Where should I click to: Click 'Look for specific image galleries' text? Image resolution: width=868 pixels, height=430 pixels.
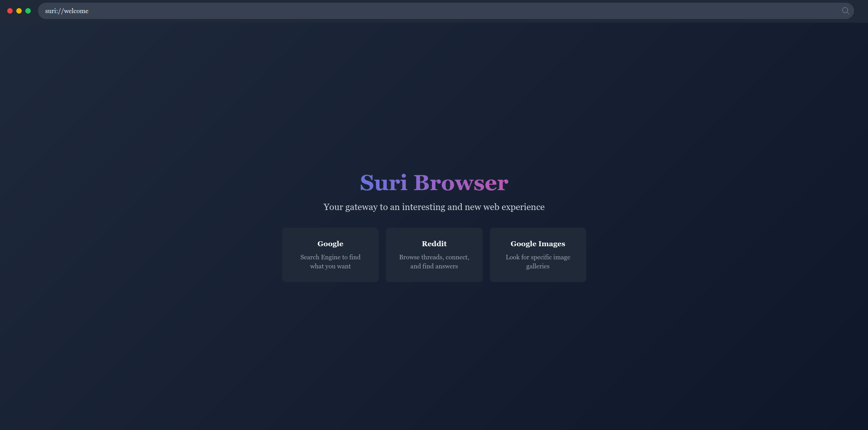(x=538, y=262)
